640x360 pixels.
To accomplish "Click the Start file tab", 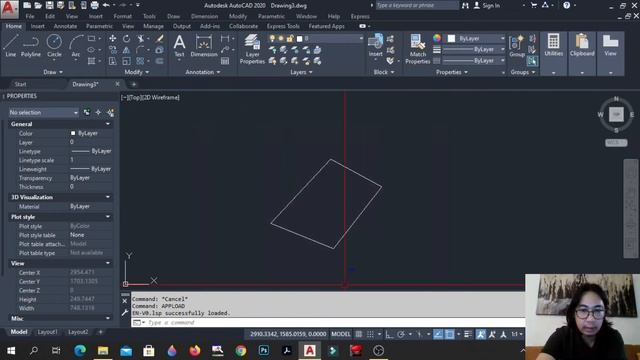I will click(x=20, y=84).
